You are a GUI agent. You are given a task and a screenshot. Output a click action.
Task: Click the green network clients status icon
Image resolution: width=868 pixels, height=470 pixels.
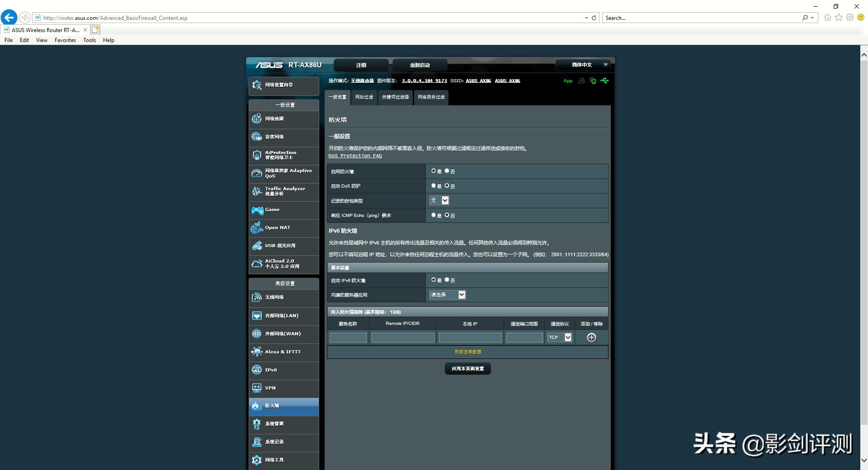[x=593, y=81]
